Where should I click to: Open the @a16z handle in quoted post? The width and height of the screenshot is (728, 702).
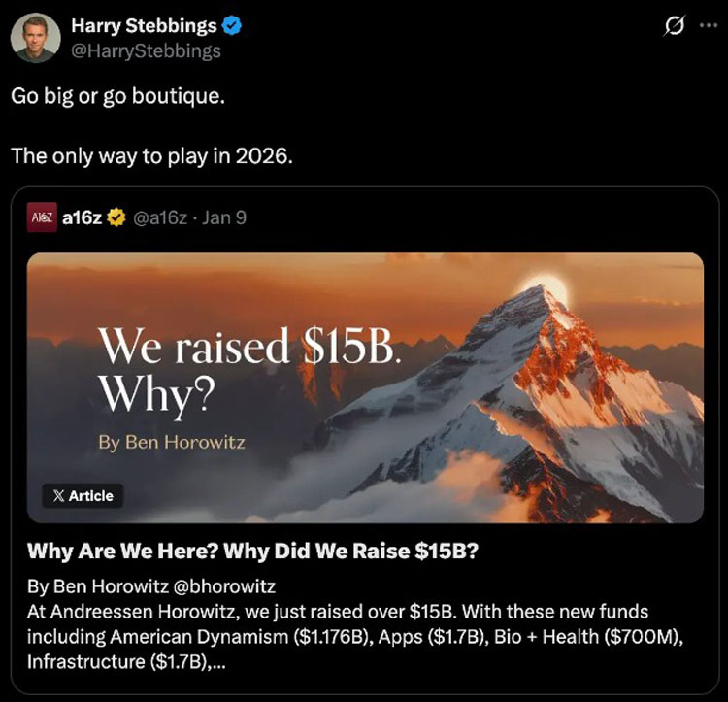[160, 217]
